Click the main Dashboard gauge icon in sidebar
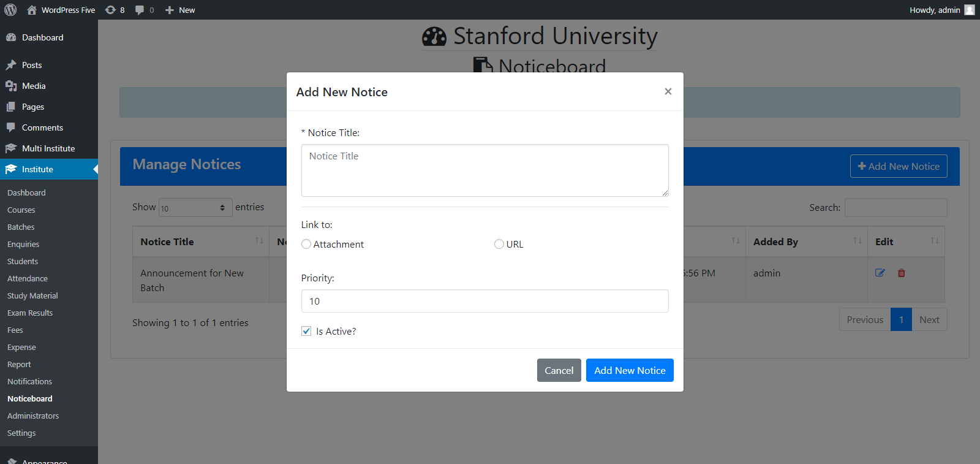Viewport: 980px width, 464px height. [x=11, y=37]
